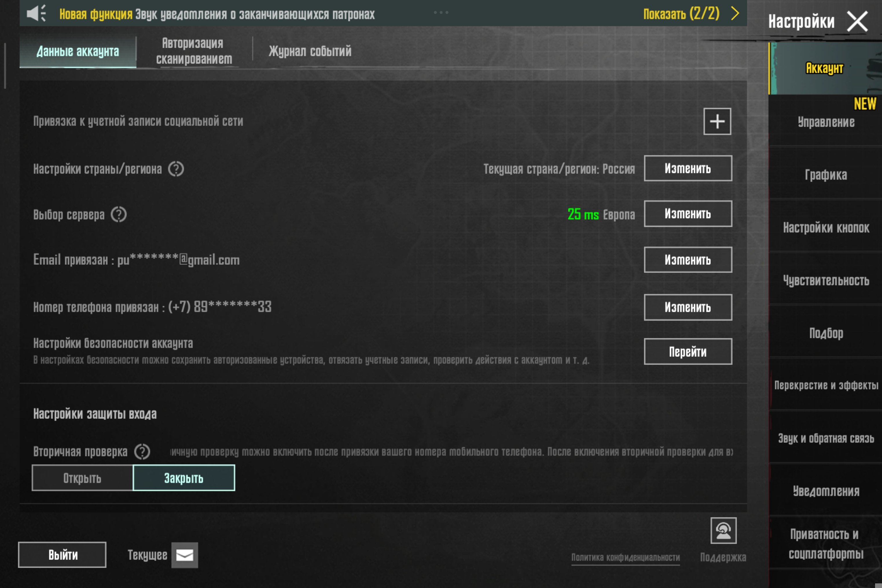Change the server with Изменить next to Европа
The width and height of the screenshot is (882, 588).
[x=687, y=214]
